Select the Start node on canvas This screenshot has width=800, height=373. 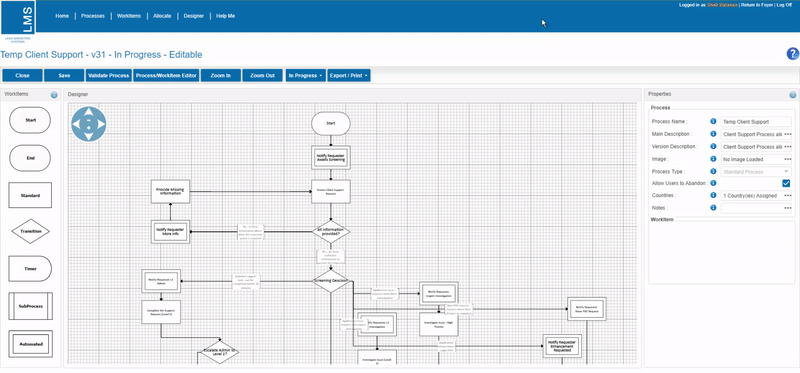point(331,123)
